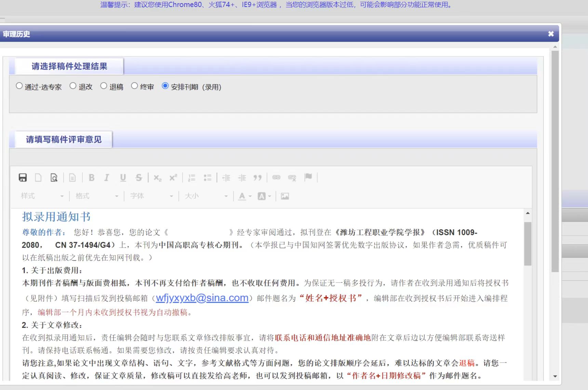Click the Preview document icon
Screen dimensions: 588x390
54,178
